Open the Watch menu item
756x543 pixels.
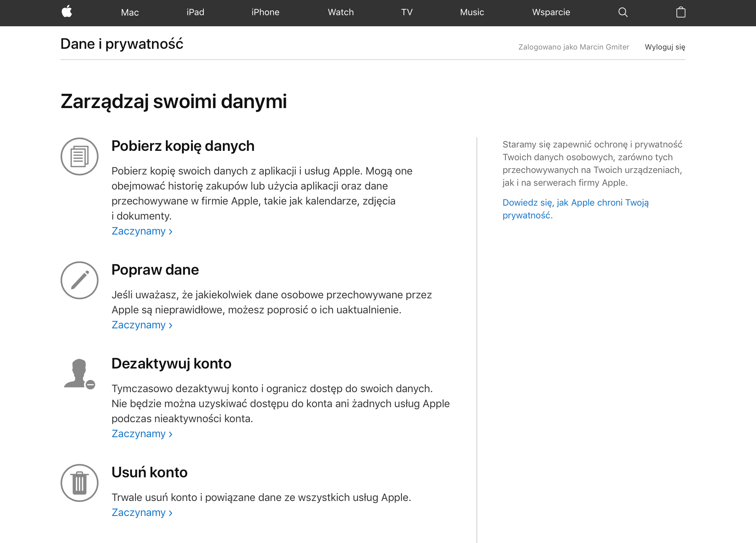(341, 12)
